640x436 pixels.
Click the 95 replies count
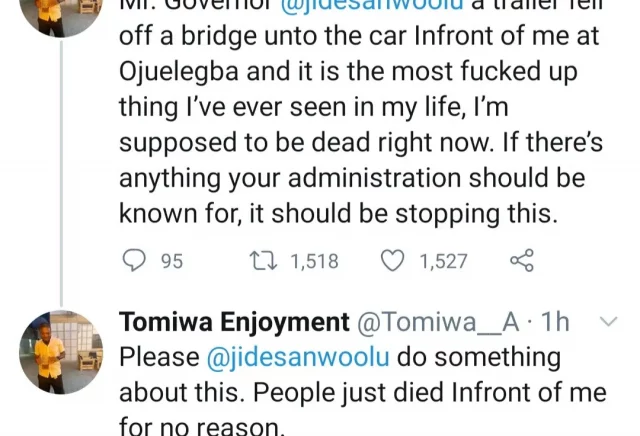tap(171, 262)
